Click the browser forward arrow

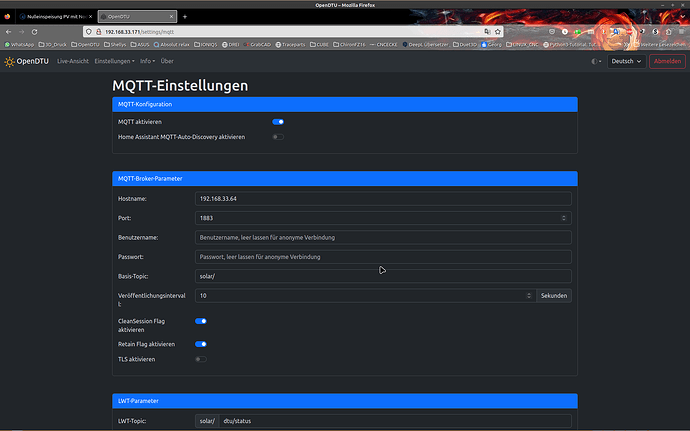[x=21, y=32]
